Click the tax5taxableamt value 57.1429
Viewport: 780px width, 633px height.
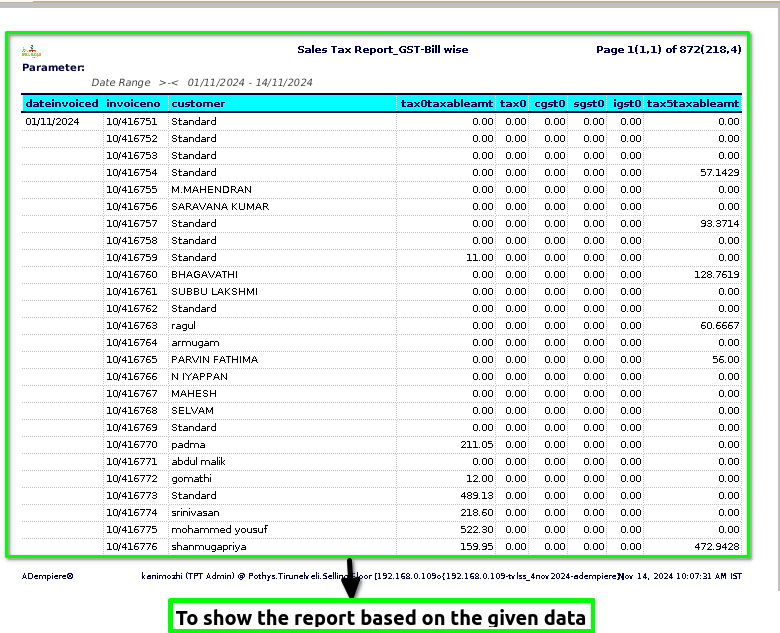tap(719, 172)
